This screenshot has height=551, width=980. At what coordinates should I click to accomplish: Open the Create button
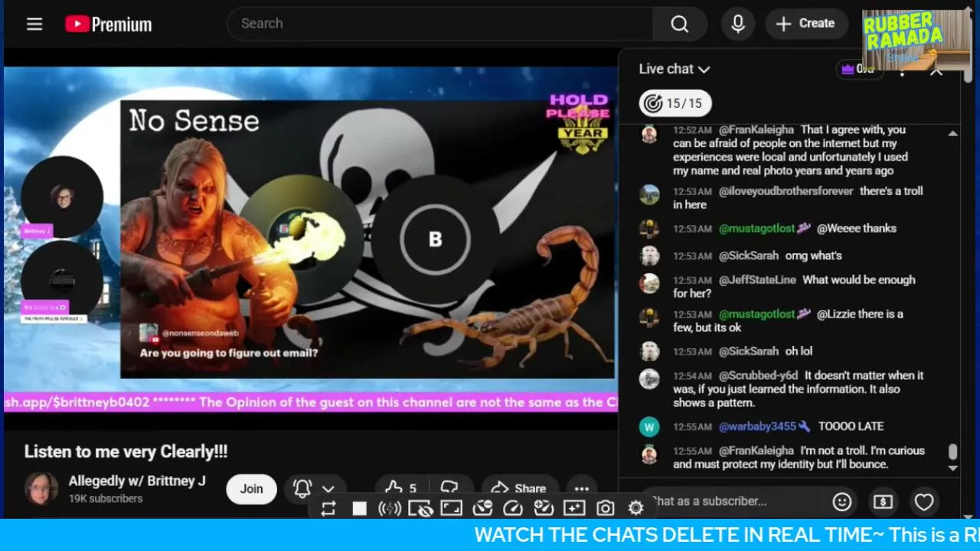point(805,24)
